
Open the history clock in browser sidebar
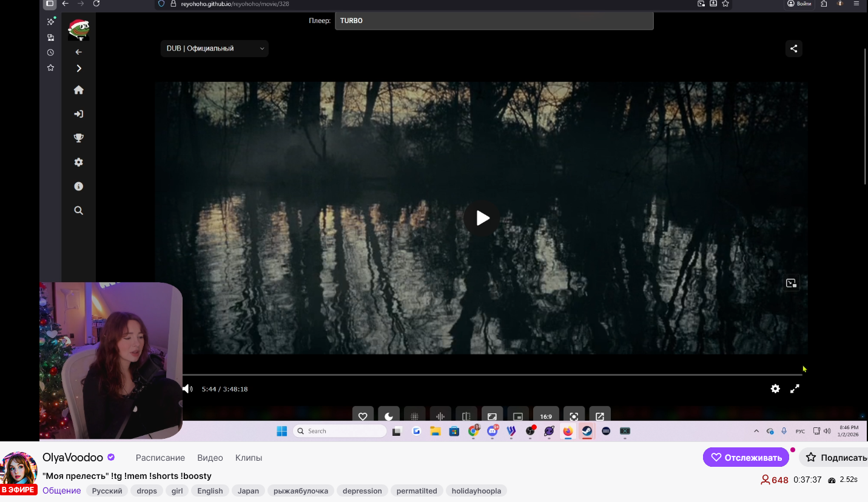pos(50,53)
